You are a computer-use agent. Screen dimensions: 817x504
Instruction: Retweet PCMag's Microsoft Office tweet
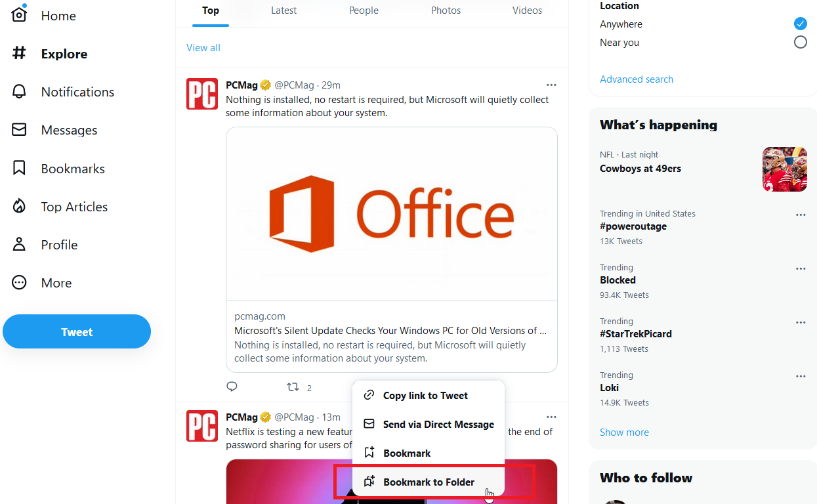[x=292, y=387]
